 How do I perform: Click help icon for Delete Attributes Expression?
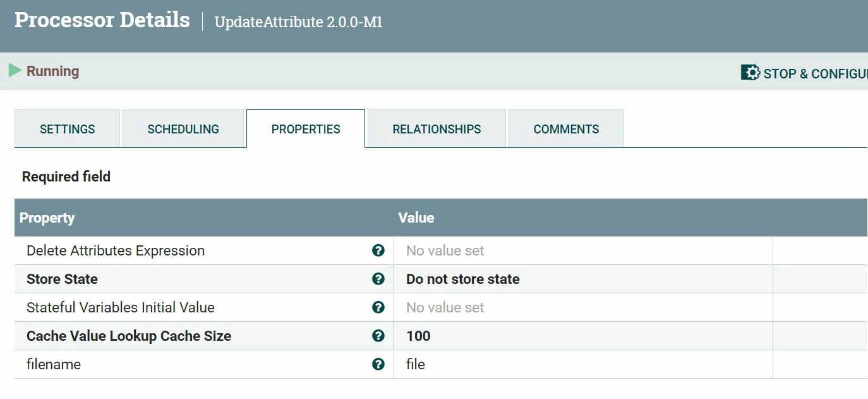point(378,250)
